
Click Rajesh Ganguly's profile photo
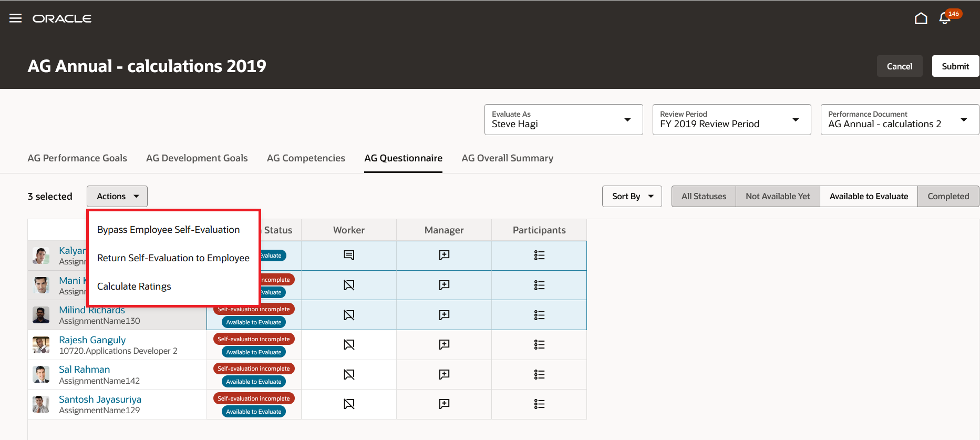click(41, 345)
